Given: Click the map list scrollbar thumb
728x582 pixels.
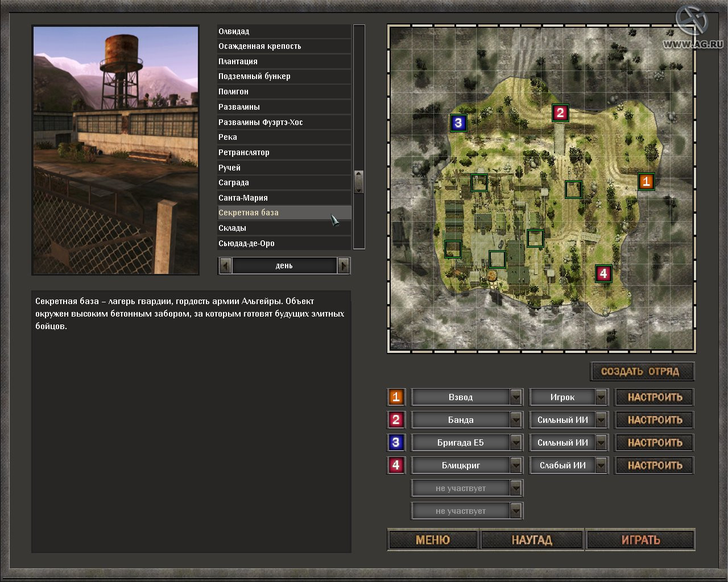Looking at the screenshot, I should [x=359, y=182].
